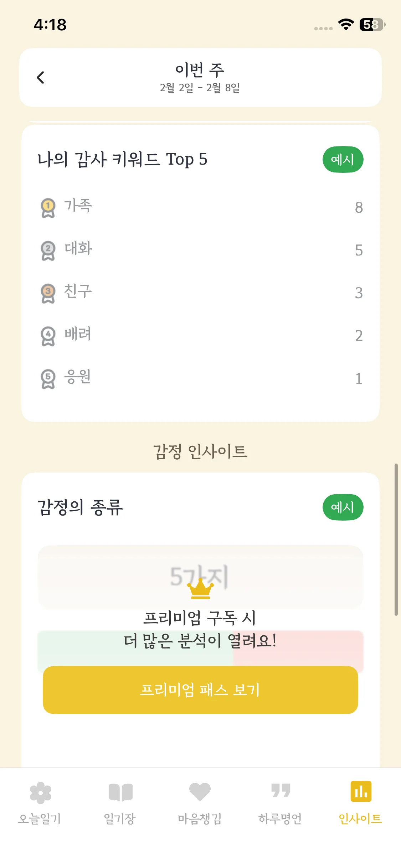This screenshot has height=868, width=401.
Task: Tap the heart icon for 마음챙김
Action: (x=200, y=792)
